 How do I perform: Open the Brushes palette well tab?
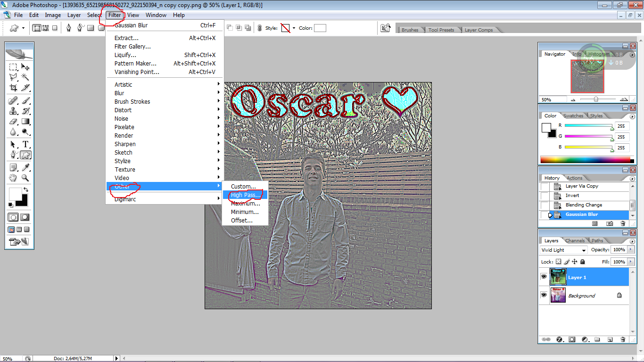[x=410, y=30]
